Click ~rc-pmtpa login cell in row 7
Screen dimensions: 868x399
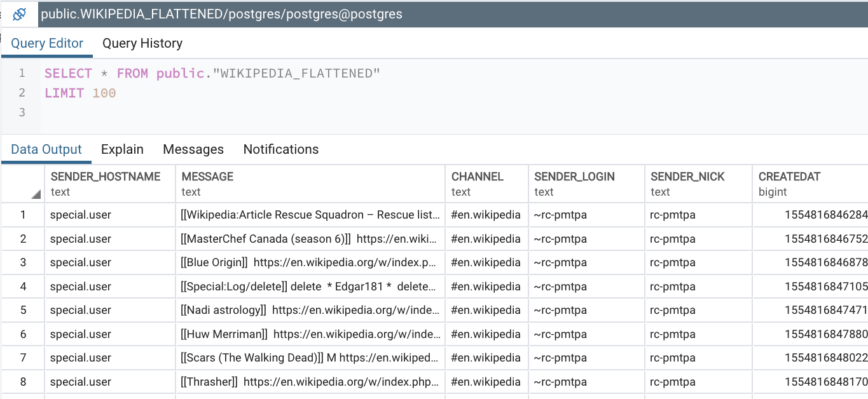click(586, 358)
